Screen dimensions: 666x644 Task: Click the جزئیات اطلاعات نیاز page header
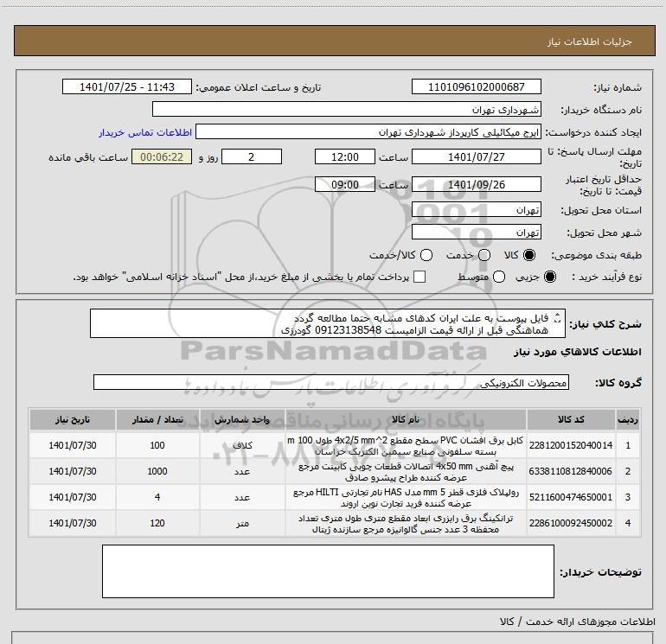[590, 41]
